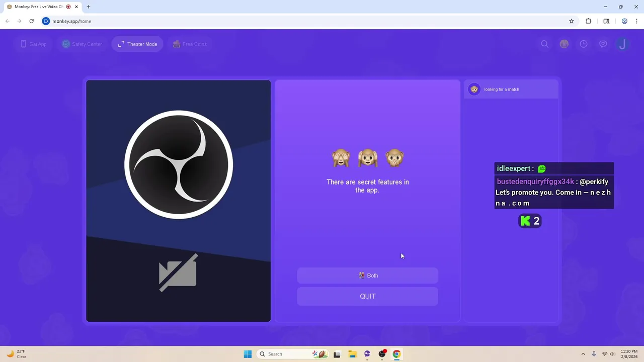
Task: Open the heart chat messages icon
Action: 603,44
